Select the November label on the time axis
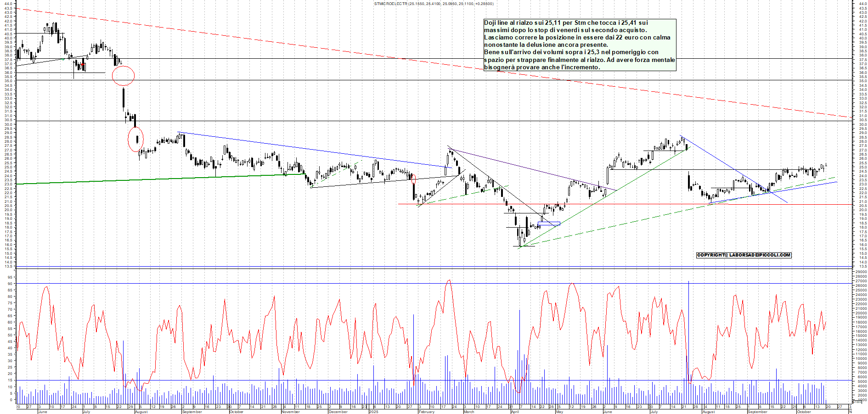The height and width of the screenshot is (414, 868). click(x=290, y=412)
